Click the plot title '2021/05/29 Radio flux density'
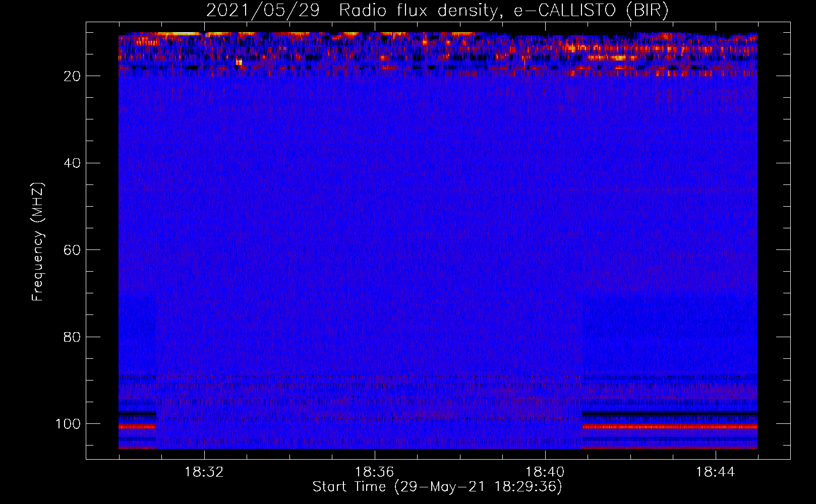 437,11
